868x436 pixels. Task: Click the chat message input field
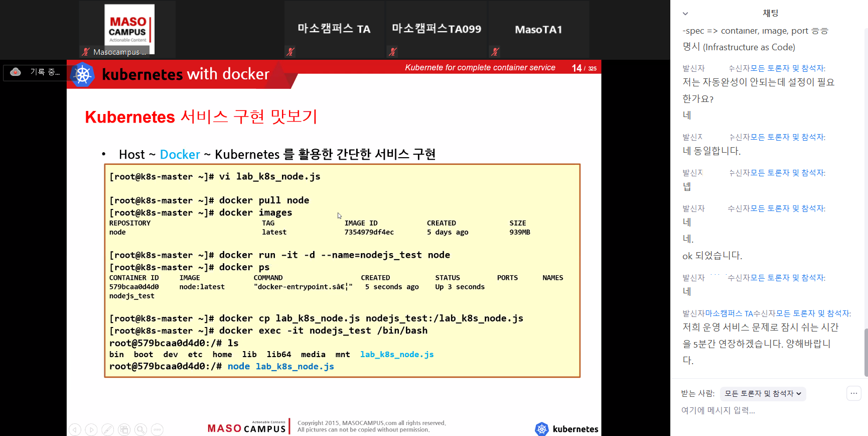tap(753, 410)
